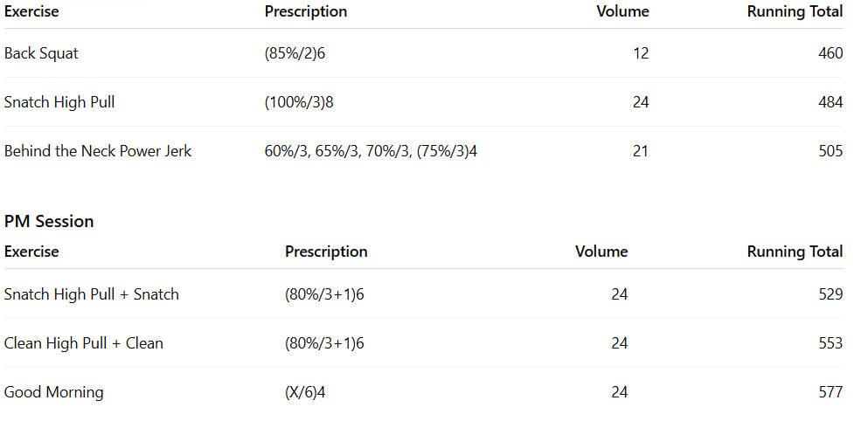Click the running total value 460
868x421 pixels.
coord(830,53)
